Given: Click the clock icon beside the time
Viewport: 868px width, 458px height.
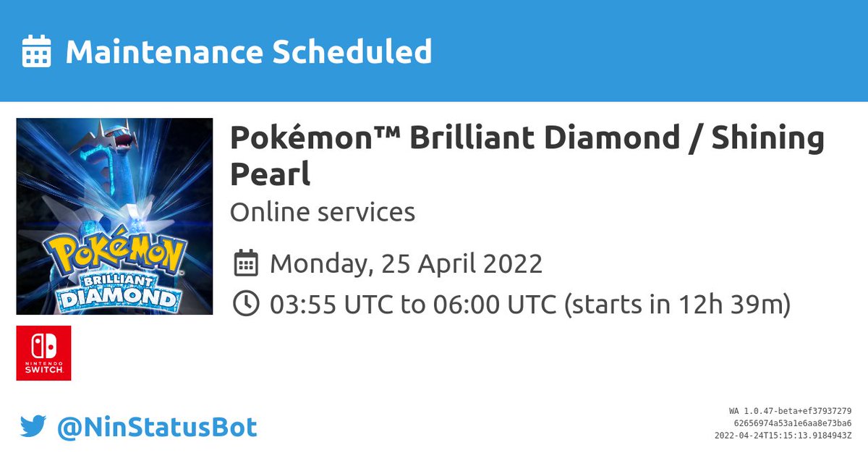Looking at the screenshot, I should pos(247,305).
